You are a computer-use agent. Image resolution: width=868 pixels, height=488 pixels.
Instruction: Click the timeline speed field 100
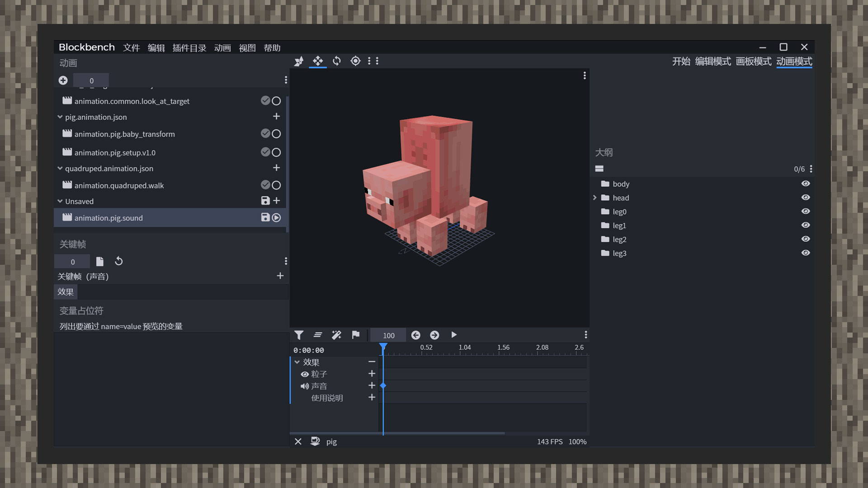[x=388, y=335]
